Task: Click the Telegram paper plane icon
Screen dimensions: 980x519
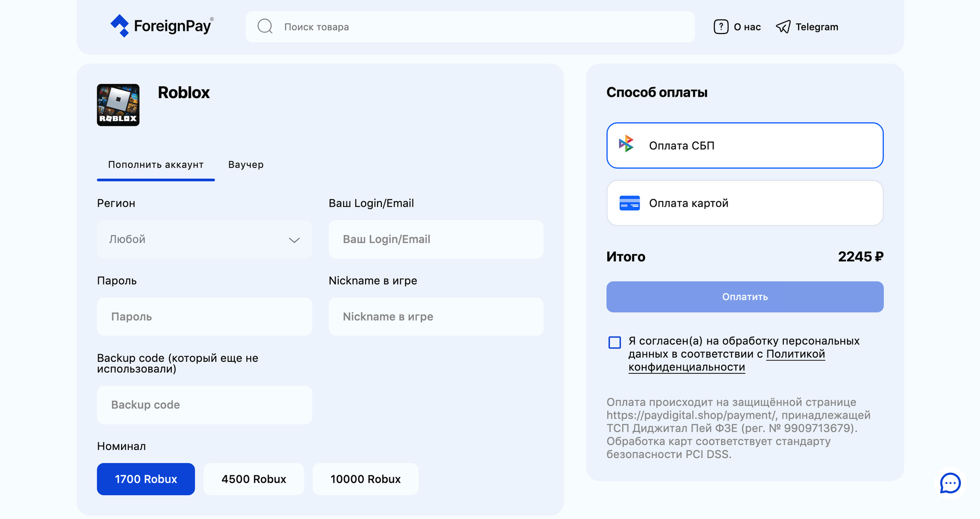Action: click(x=783, y=27)
